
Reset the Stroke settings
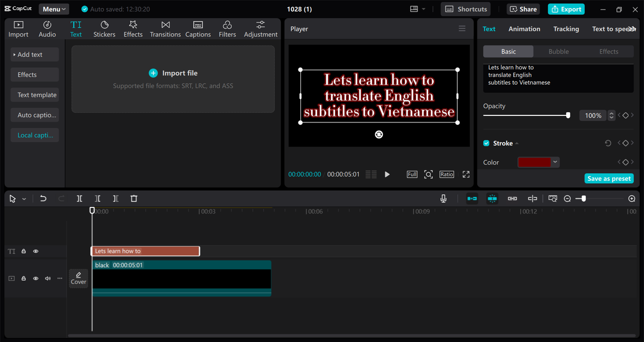(x=608, y=144)
